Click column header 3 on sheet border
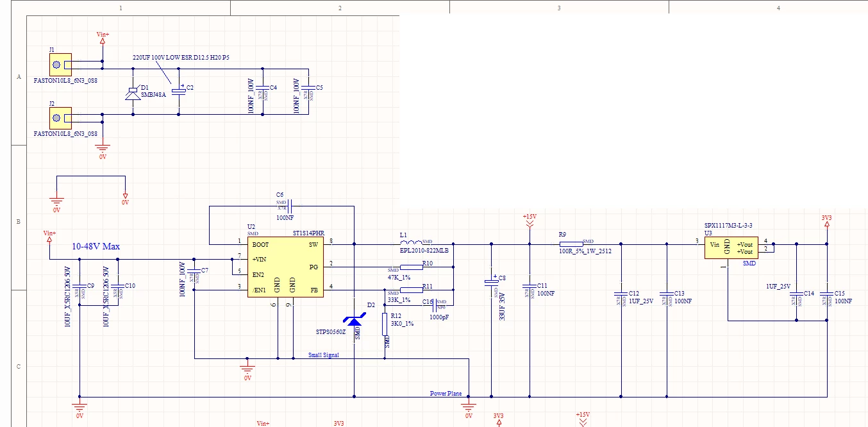 (x=559, y=8)
